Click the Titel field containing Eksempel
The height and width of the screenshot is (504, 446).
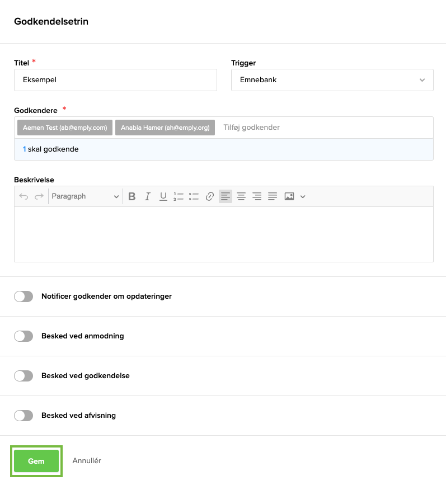click(x=115, y=80)
